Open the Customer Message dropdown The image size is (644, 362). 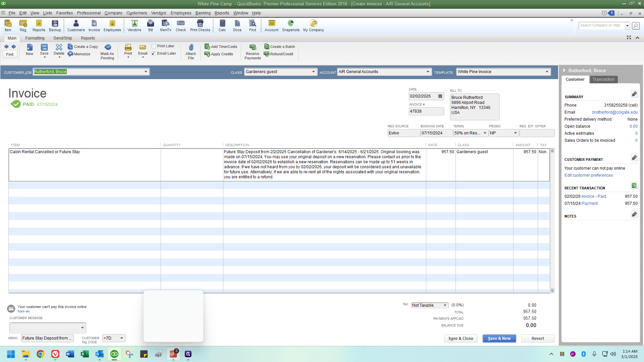click(x=83, y=328)
